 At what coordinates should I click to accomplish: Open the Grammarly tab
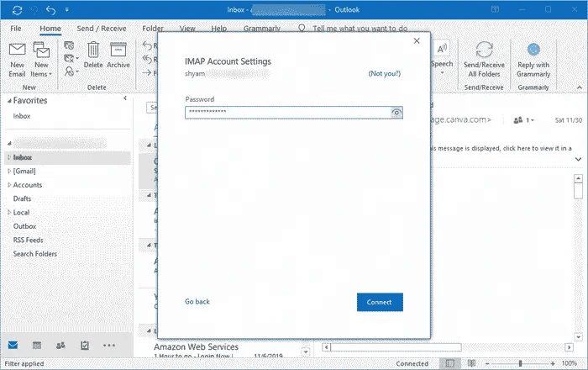(x=262, y=29)
